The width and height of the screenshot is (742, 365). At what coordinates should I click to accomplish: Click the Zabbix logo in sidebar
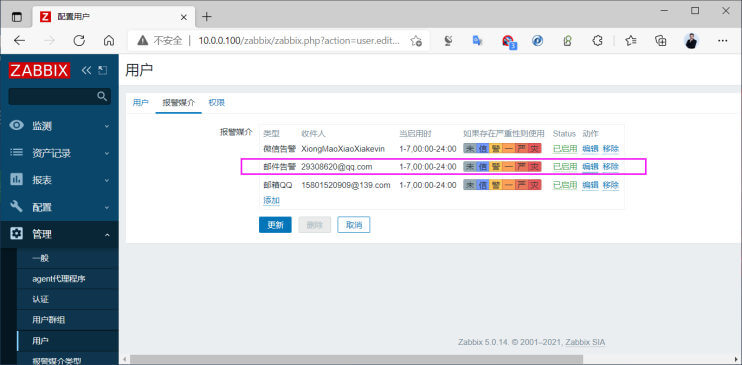click(x=39, y=71)
